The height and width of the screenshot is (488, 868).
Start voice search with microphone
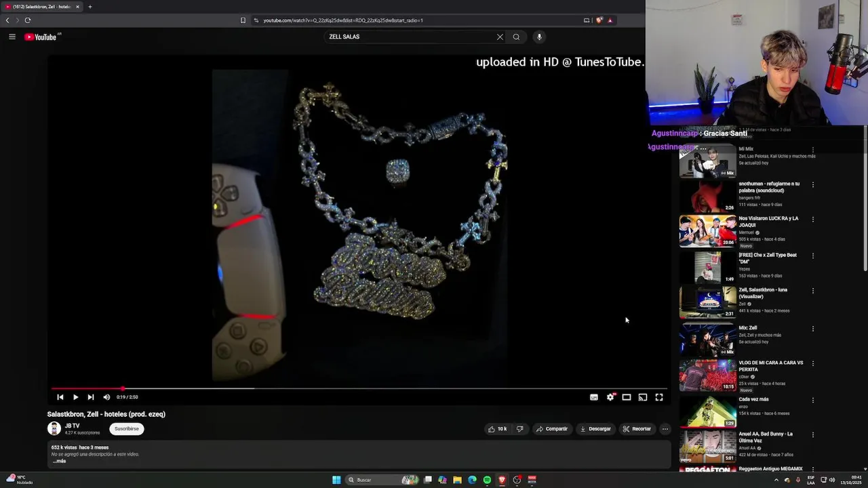pyautogui.click(x=539, y=37)
